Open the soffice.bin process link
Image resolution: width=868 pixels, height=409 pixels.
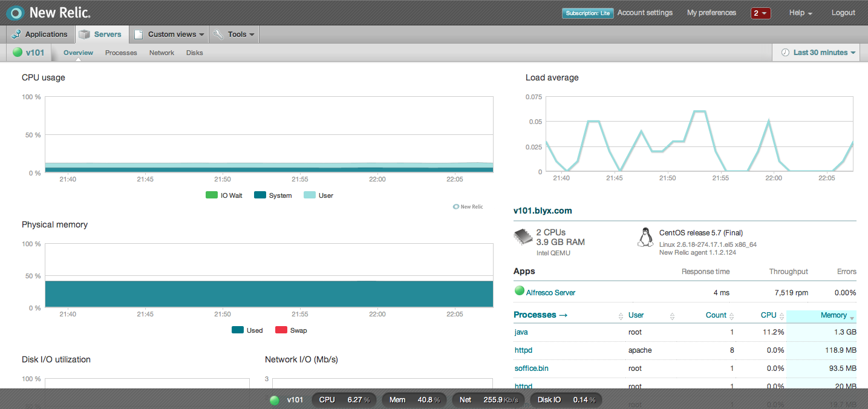tap(532, 368)
